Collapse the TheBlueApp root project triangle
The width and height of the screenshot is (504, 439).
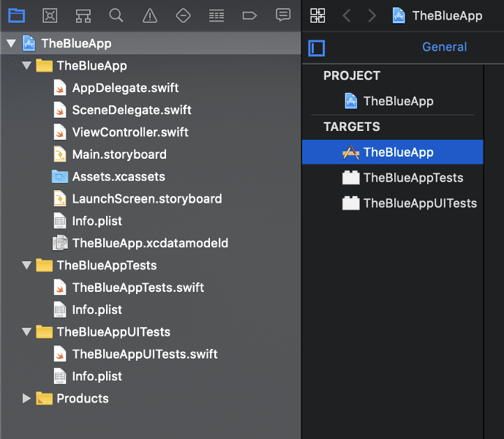coord(11,43)
